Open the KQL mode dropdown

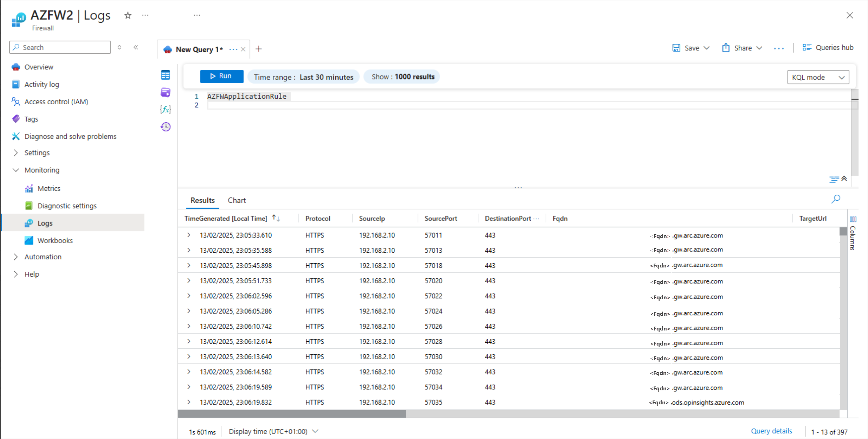point(818,77)
